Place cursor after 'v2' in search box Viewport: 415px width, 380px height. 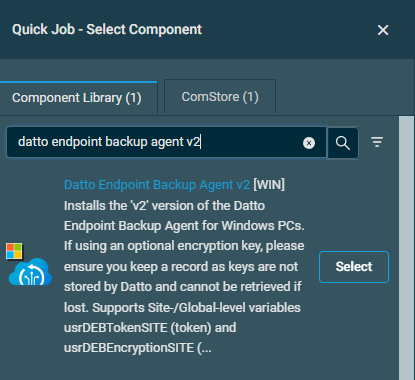[200, 142]
